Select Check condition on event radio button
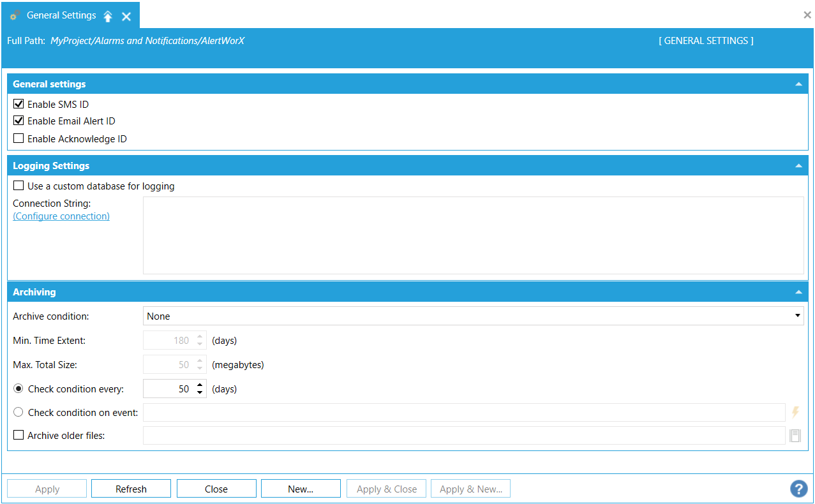This screenshot has height=504, width=815. [x=19, y=412]
